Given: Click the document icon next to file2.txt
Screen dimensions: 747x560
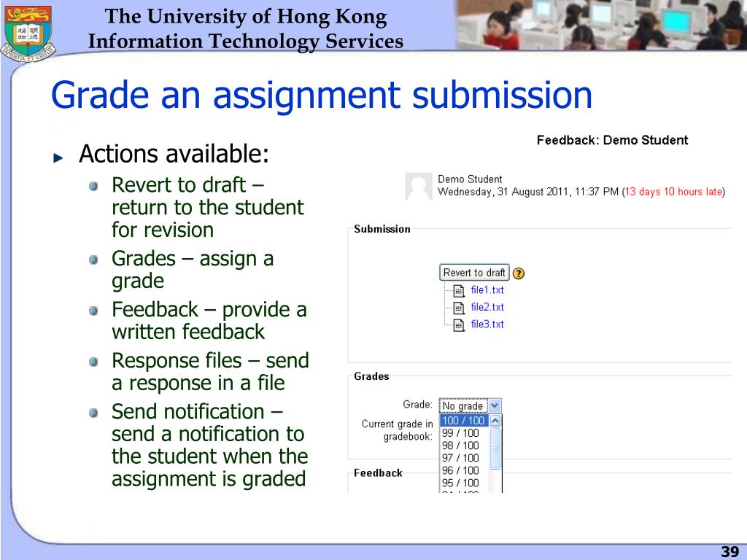Looking at the screenshot, I should pos(459,308).
